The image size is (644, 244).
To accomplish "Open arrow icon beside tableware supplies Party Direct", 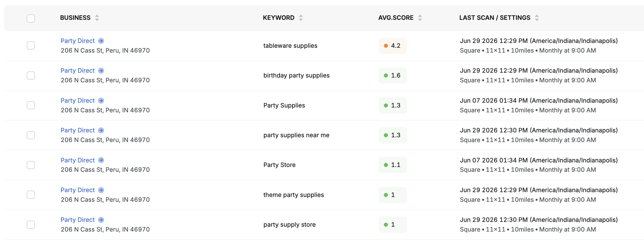I will pyautogui.click(x=101, y=41).
